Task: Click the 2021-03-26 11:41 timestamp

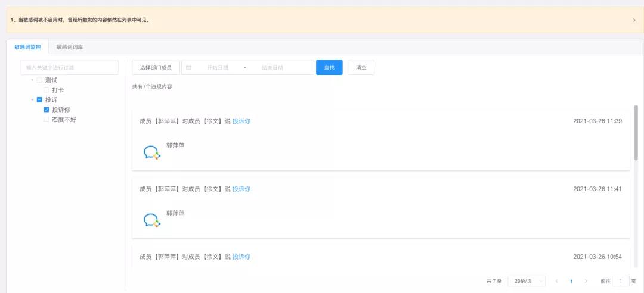Action: tap(597, 189)
